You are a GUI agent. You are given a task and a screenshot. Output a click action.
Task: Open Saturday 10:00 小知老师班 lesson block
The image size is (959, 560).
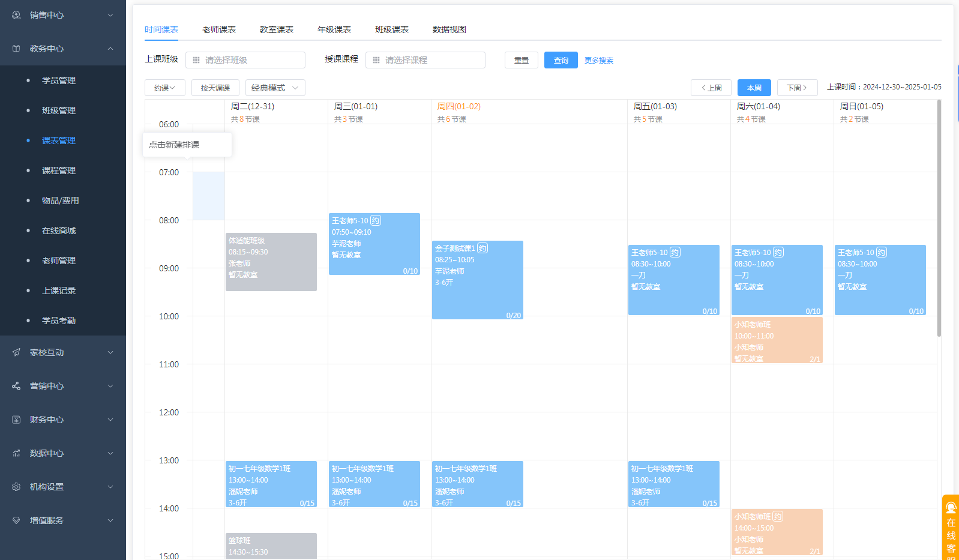click(x=777, y=340)
